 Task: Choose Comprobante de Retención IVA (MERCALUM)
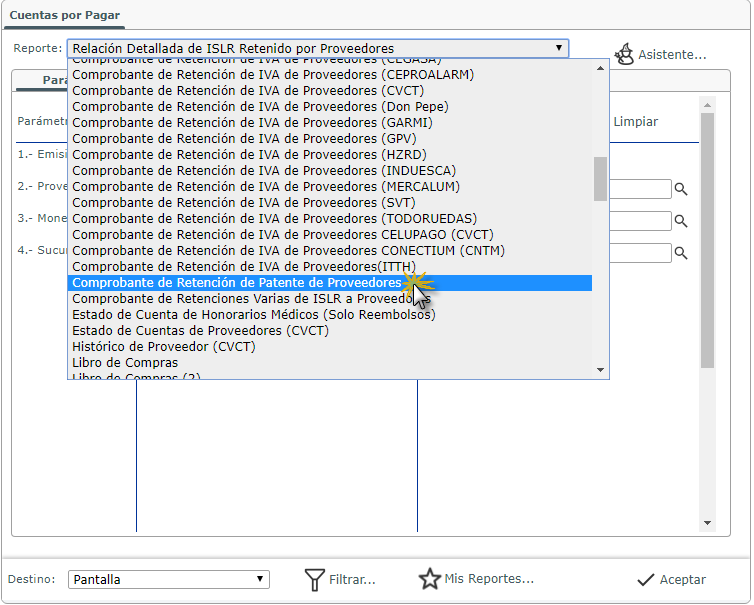330,187
